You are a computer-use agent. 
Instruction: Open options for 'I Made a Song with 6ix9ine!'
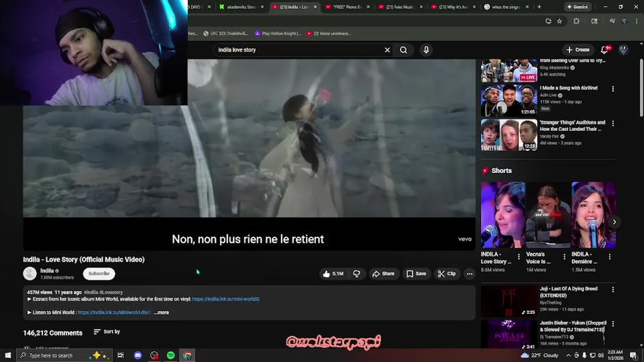tap(613, 89)
